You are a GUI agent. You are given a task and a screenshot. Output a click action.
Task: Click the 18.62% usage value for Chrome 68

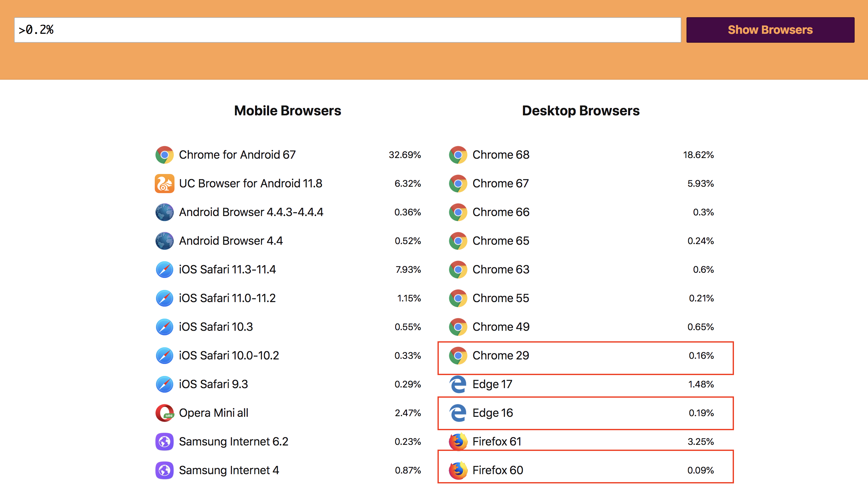pyautogui.click(x=699, y=155)
